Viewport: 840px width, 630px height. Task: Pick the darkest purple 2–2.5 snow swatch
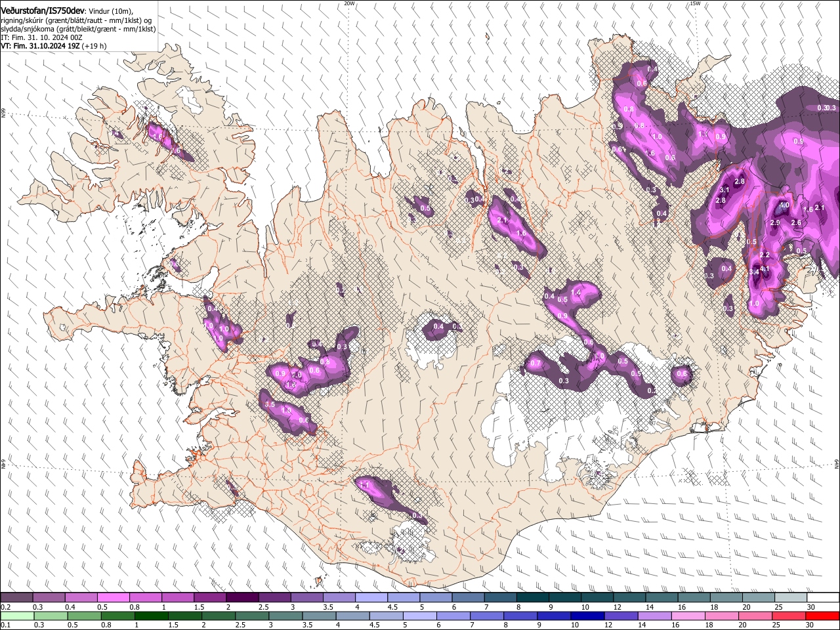pyautogui.click(x=242, y=598)
